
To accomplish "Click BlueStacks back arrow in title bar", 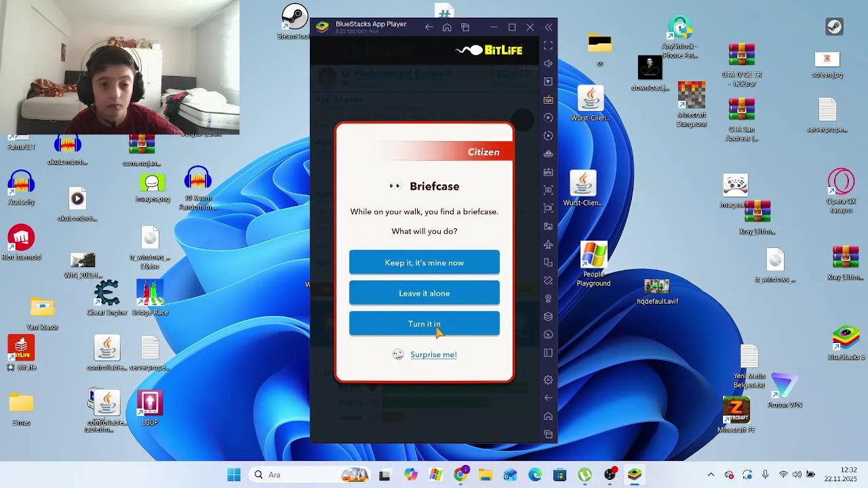I will click(x=429, y=27).
